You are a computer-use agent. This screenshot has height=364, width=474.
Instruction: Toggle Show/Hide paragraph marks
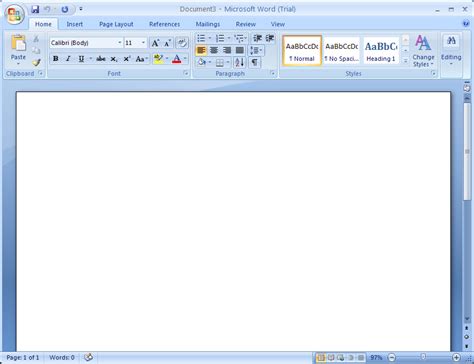[x=254, y=62]
